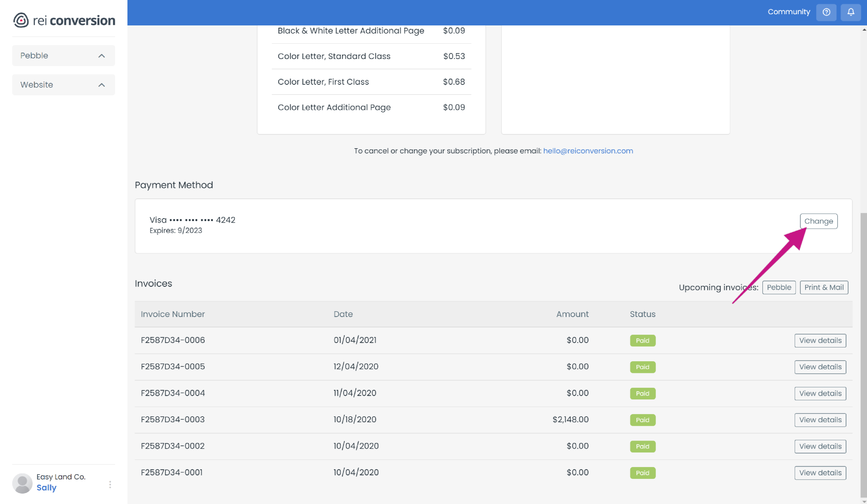Image resolution: width=867 pixels, height=504 pixels.
Task: View details for invoice F2587D34-0003
Action: point(820,420)
